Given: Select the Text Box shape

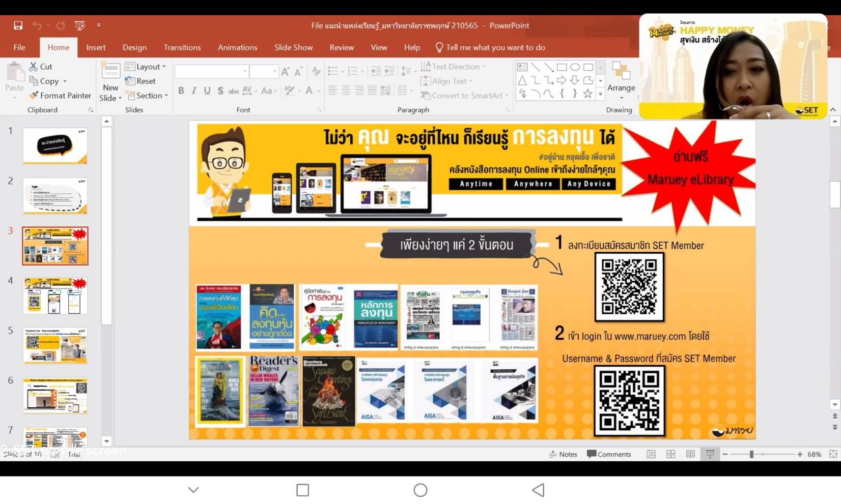Looking at the screenshot, I should [x=522, y=67].
